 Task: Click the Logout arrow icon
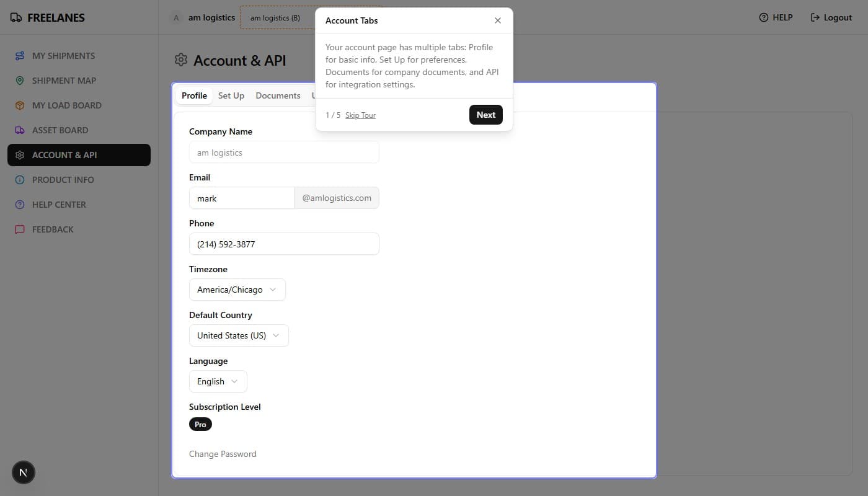pos(815,17)
